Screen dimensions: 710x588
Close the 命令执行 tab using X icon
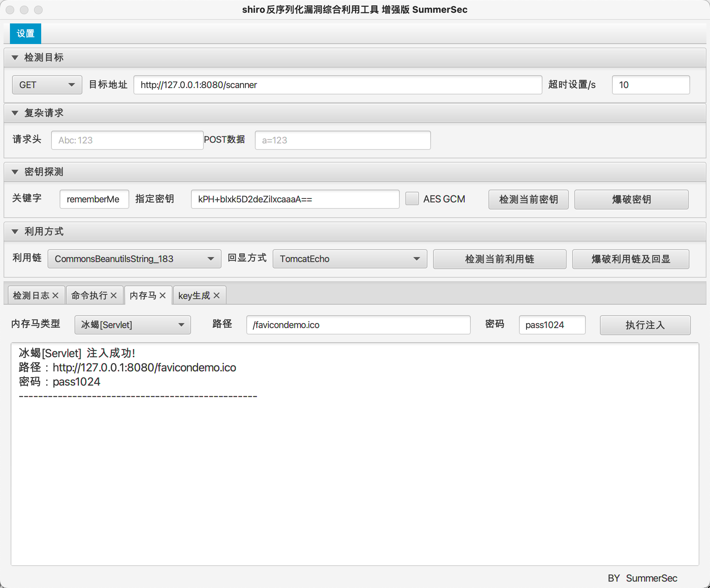(x=114, y=295)
